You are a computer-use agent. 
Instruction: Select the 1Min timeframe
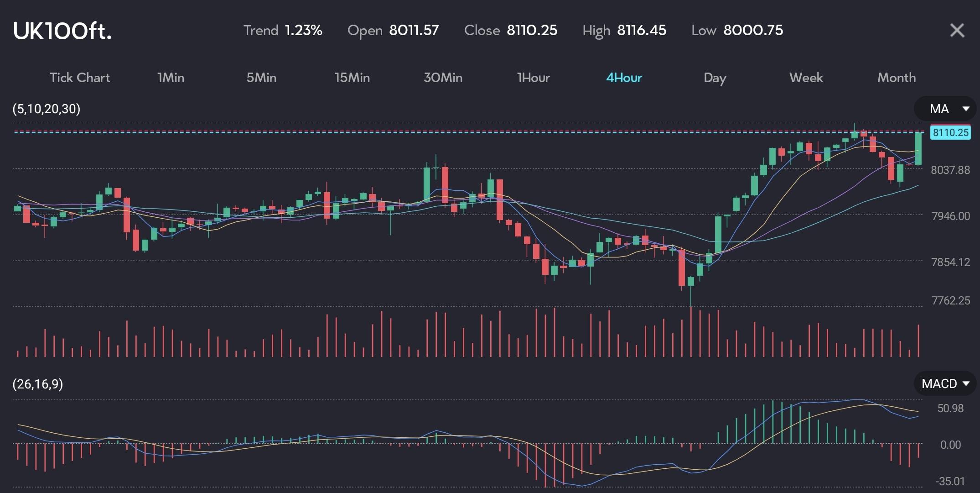pos(171,78)
